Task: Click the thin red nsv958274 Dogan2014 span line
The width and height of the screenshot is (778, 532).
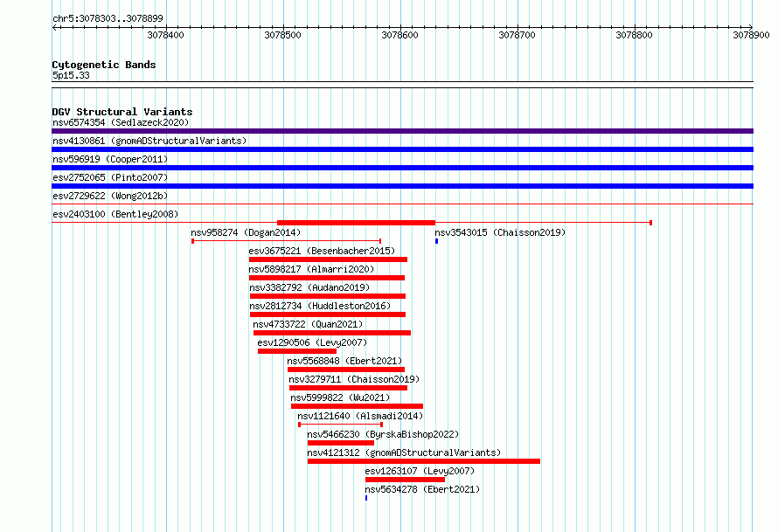Action: (x=287, y=241)
